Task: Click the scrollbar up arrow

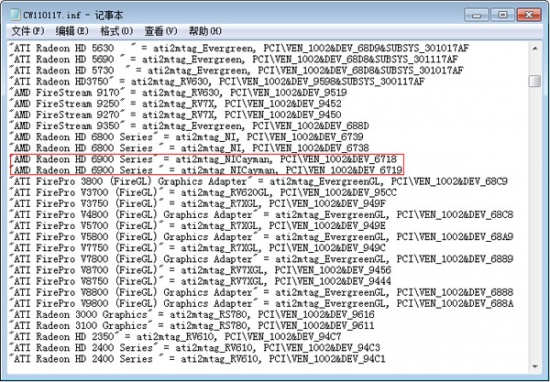Action: tap(535, 48)
